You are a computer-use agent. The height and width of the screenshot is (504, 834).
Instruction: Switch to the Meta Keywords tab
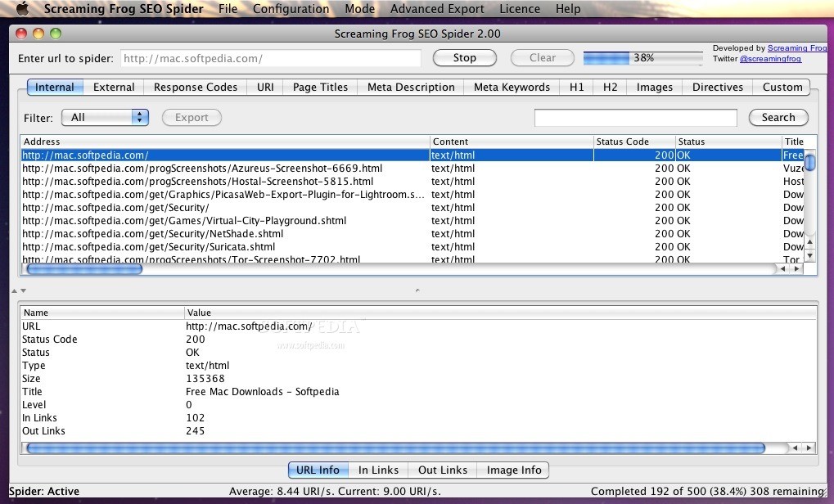(x=512, y=88)
